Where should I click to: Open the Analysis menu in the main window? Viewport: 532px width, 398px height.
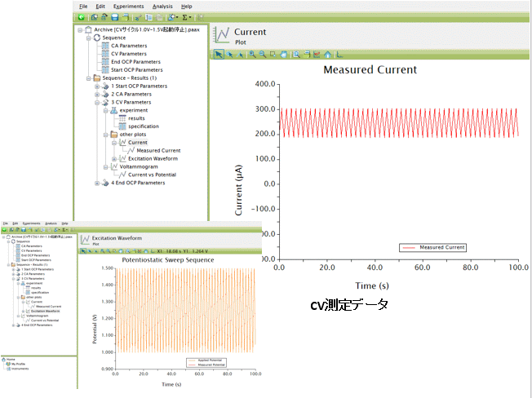click(162, 6)
